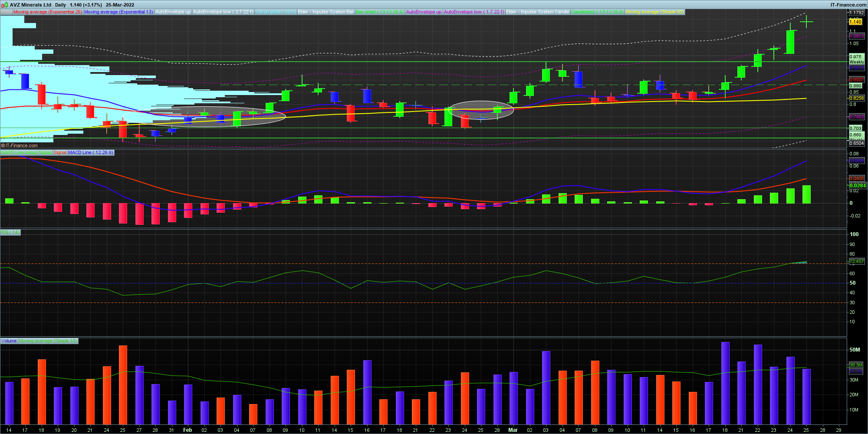
Task: Click the Signal label in MACD panel
Action: [59, 152]
